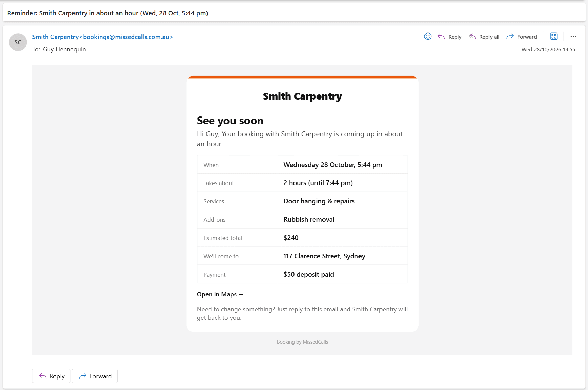Open the emoji reaction picker
The height and width of the screenshot is (390, 588).
pos(428,36)
